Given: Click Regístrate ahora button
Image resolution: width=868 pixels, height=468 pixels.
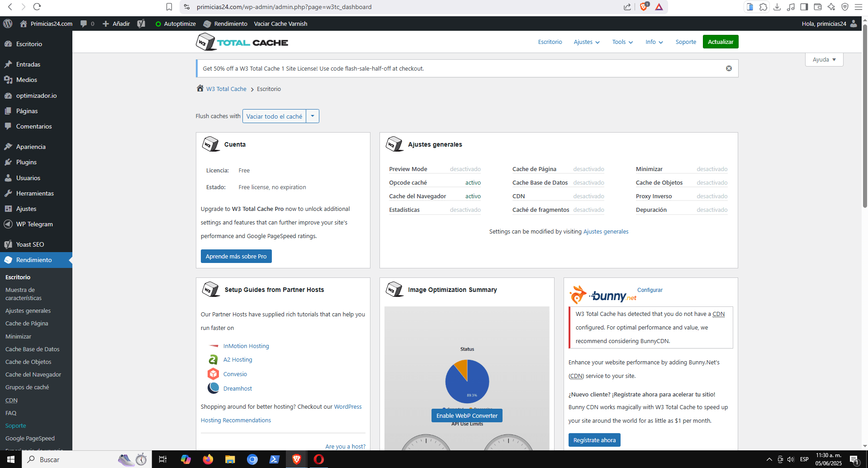Looking at the screenshot, I should (594, 440).
